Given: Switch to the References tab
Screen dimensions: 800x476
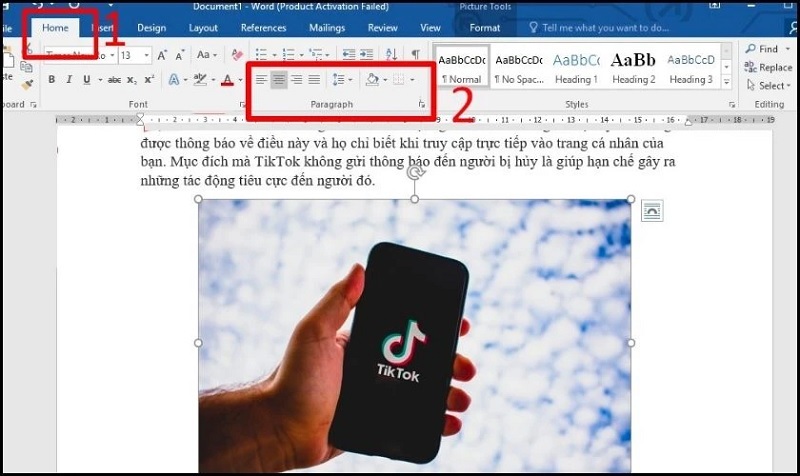Looking at the screenshot, I should point(263,28).
